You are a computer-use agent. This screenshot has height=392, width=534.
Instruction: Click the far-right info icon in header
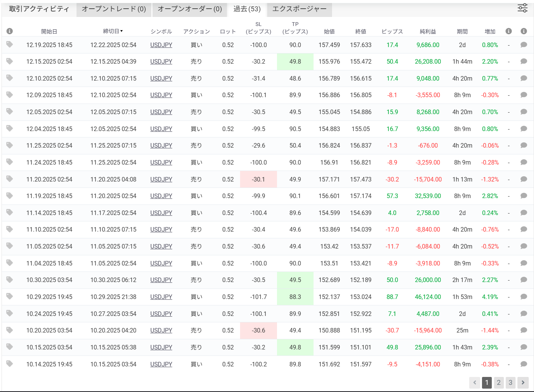click(x=523, y=31)
